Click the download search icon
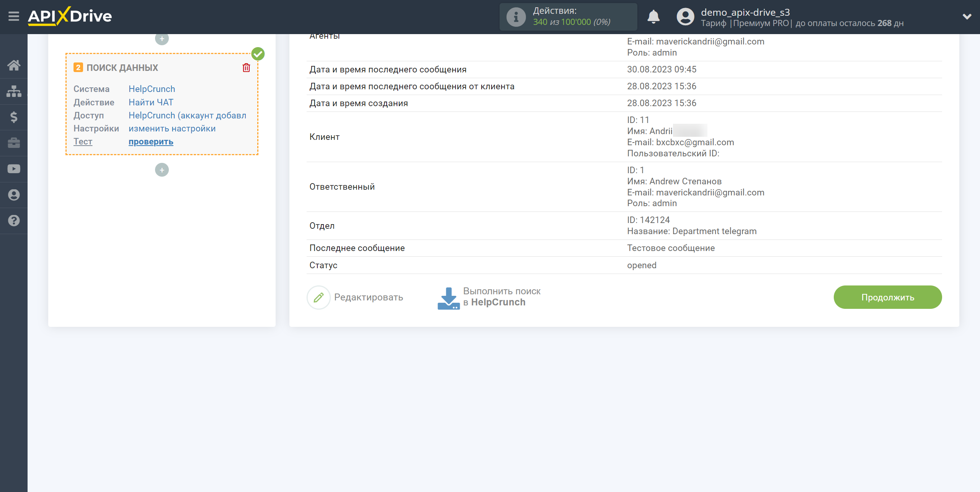Image resolution: width=980 pixels, height=492 pixels. point(449,298)
